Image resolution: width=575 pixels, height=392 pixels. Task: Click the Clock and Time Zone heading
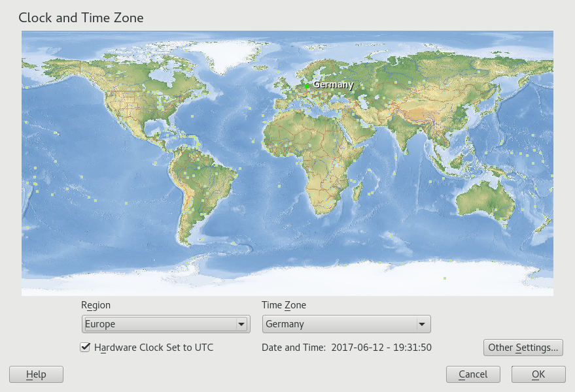[81, 18]
